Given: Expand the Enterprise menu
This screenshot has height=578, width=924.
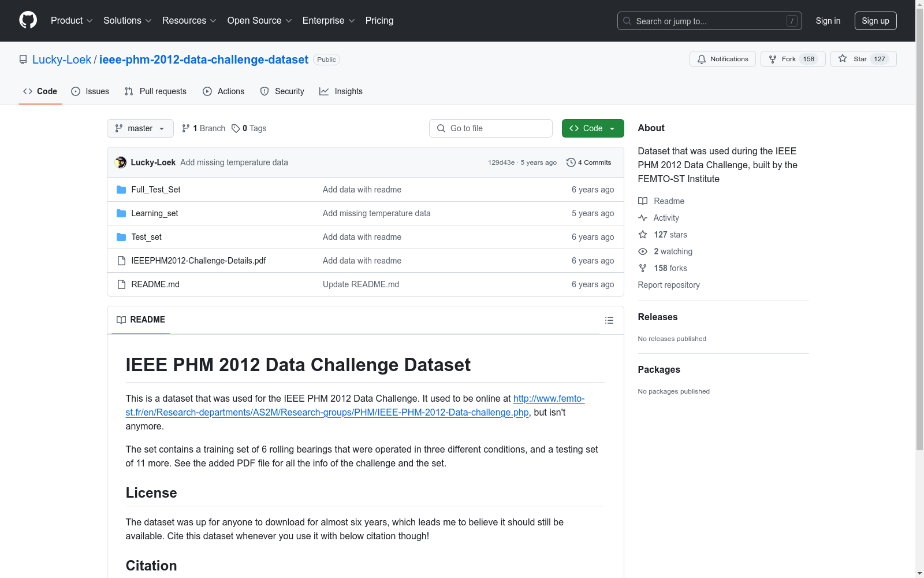Looking at the screenshot, I should pyautogui.click(x=329, y=20).
